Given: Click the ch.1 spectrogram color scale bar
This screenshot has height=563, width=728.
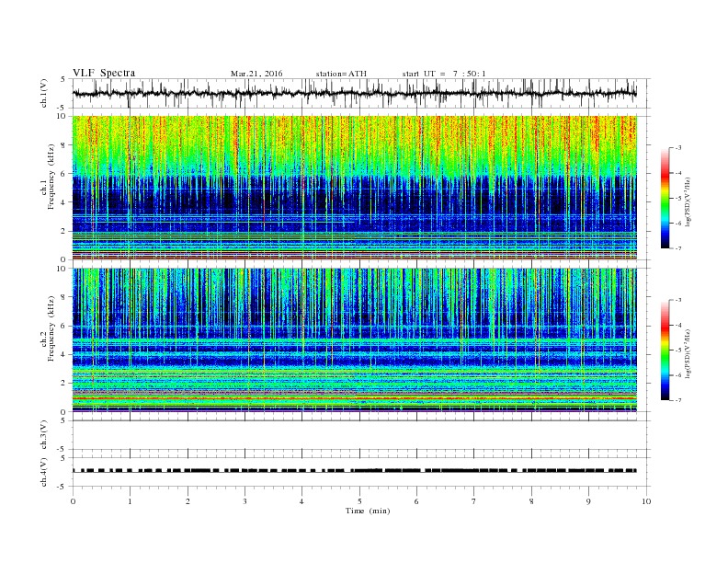Looking at the screenshot, I should click(665, 198).
